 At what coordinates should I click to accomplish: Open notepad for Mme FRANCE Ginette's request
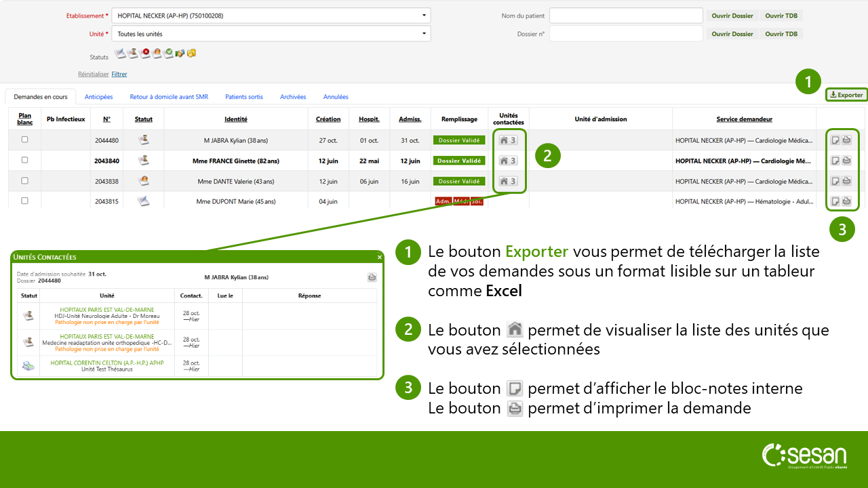click(x=836, y=161)
